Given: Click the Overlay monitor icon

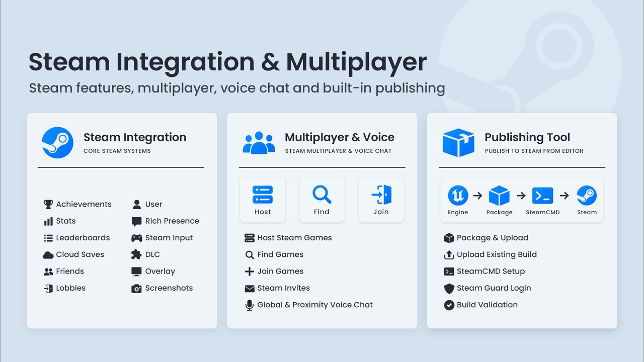Looking at the screenshot, I should pos(136,271).
